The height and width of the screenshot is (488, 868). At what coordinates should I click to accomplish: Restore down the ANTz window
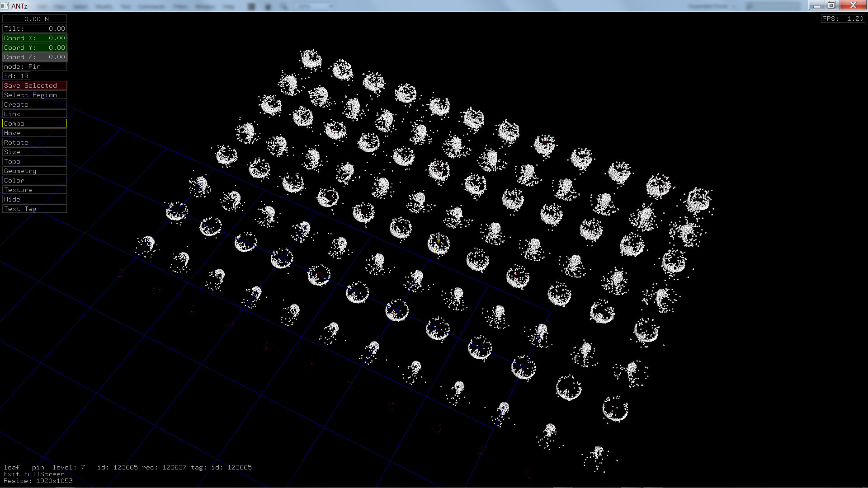click(x=831, y=5)
